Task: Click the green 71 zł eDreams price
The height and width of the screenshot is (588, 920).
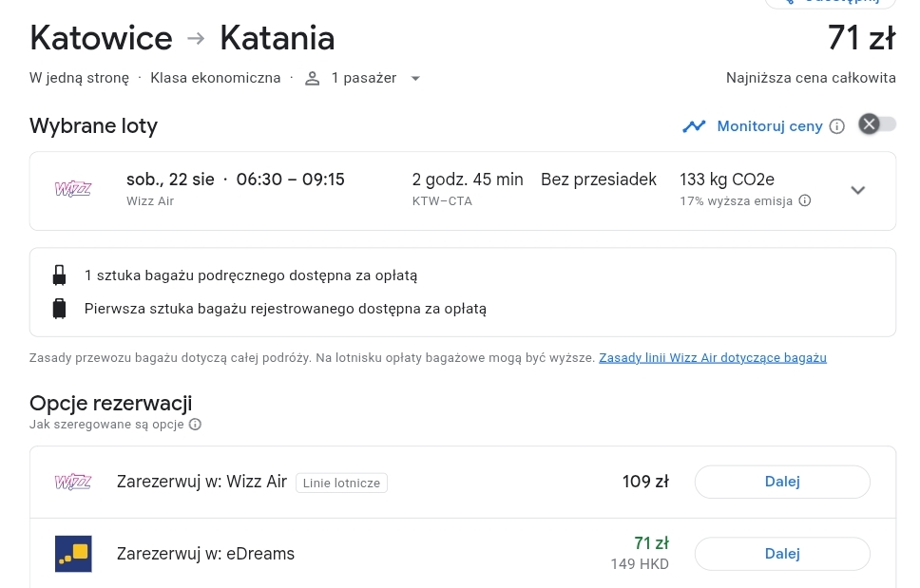Action: click(x=651, y=543)
